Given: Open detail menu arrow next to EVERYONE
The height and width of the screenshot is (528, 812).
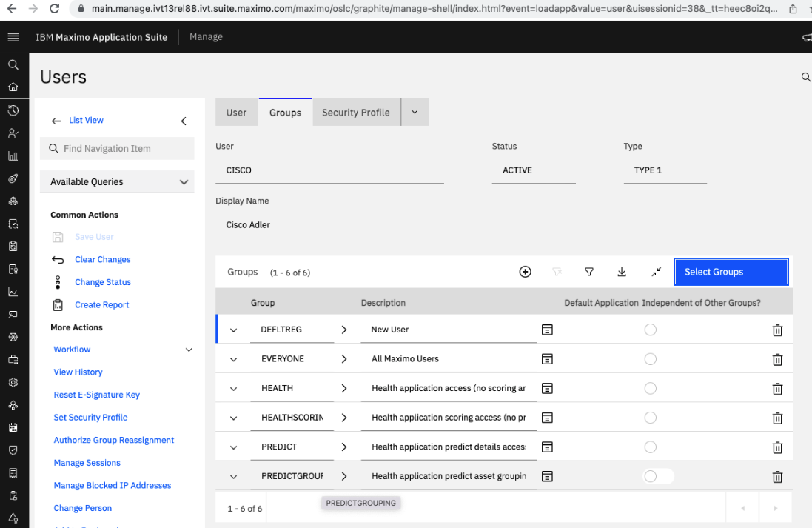Looking at the screenshot, I should coord(344,359).
